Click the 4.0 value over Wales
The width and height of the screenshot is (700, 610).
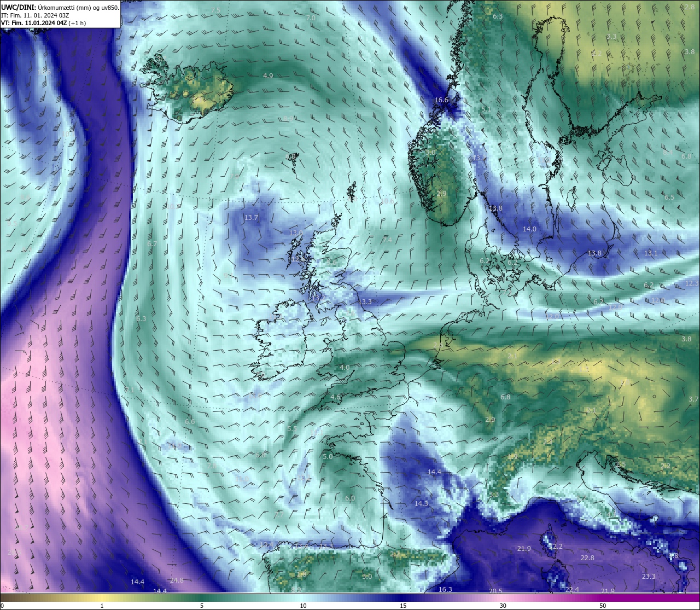(344, 368)
